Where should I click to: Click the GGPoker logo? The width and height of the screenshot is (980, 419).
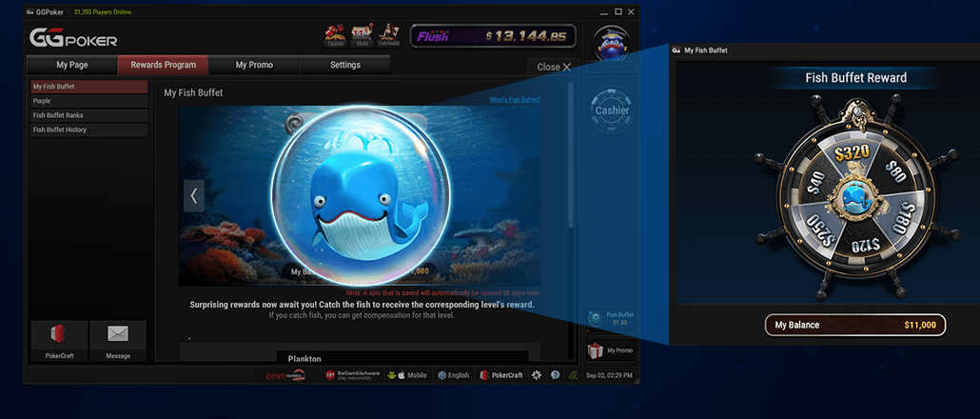pos(73,39)
